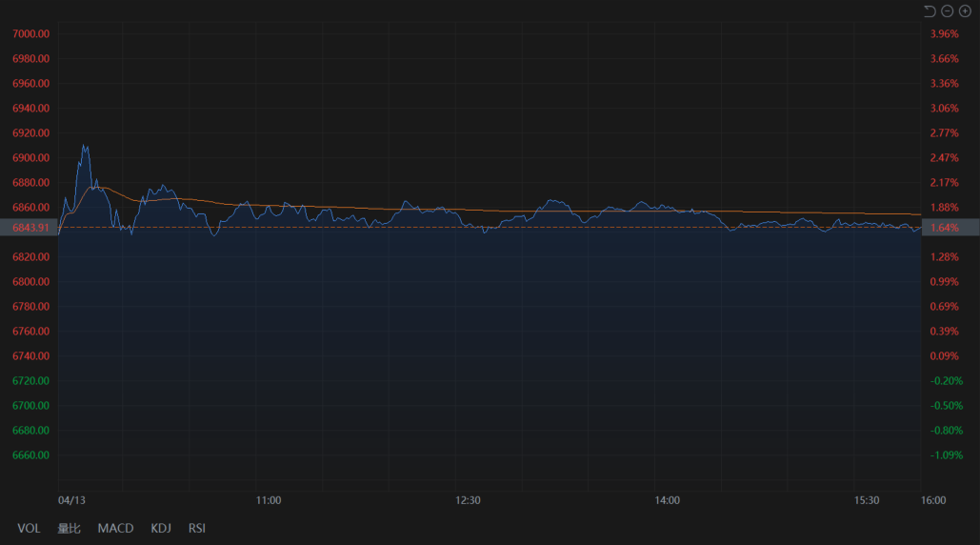This screenshot has height=545, width=980.
Task: Click the 6660.00 price axis label
Action: click(x=30, y=455)
